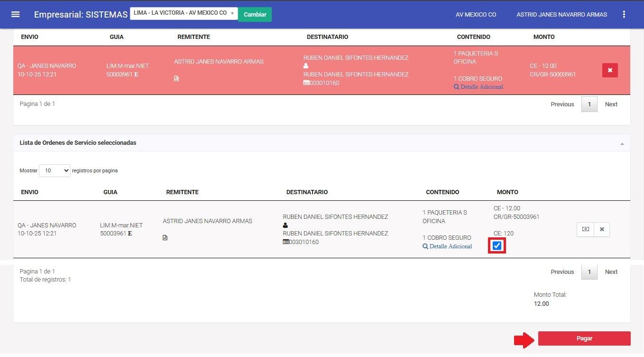Sort the selected orders by MONTO column
This screenshot has height=357, width=644.
507,192
